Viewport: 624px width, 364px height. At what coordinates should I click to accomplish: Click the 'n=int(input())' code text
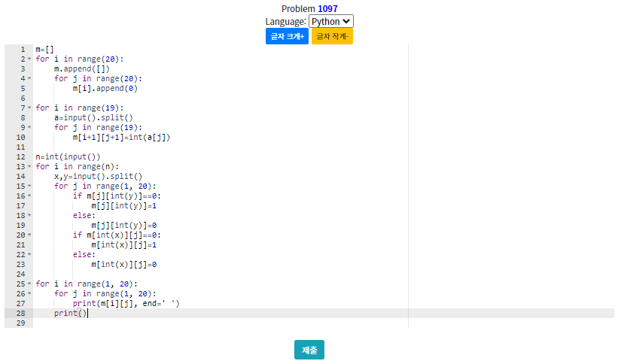click(68, 156)
